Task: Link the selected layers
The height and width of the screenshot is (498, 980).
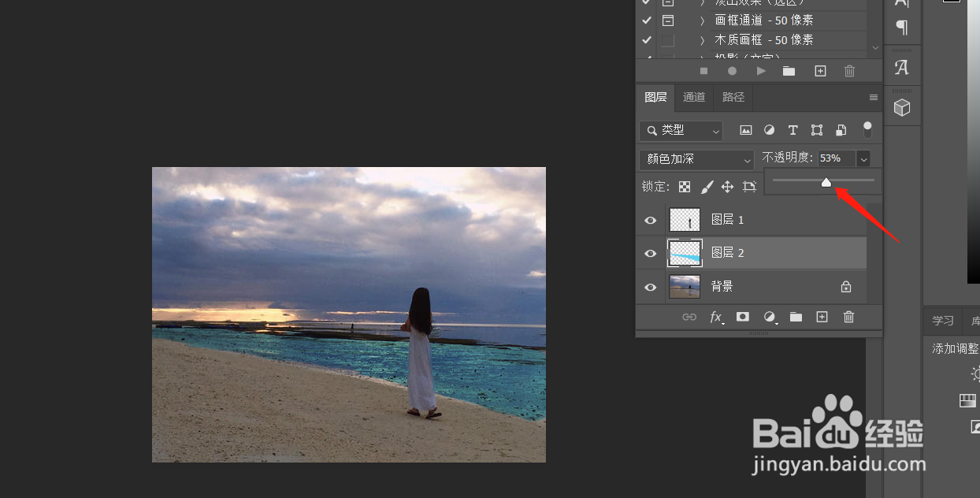Action: click(x=689, y=317)
